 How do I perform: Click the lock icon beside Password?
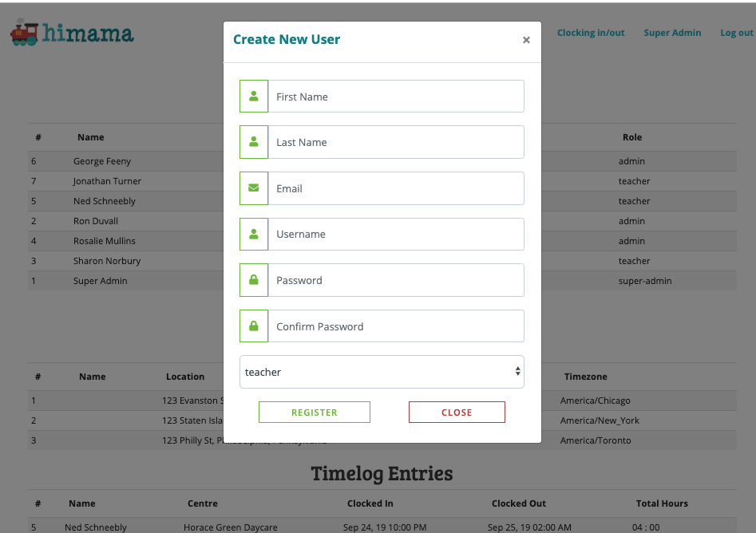pos(254,280)
